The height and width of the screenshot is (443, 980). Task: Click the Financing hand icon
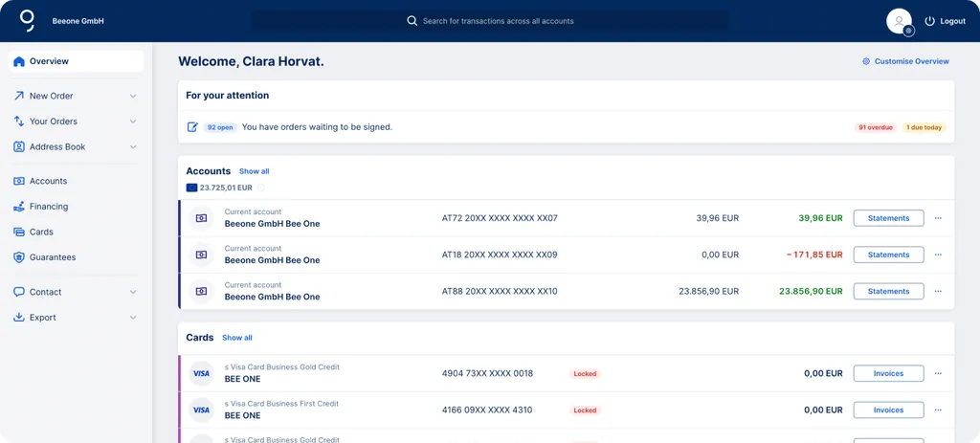(19, 207)
